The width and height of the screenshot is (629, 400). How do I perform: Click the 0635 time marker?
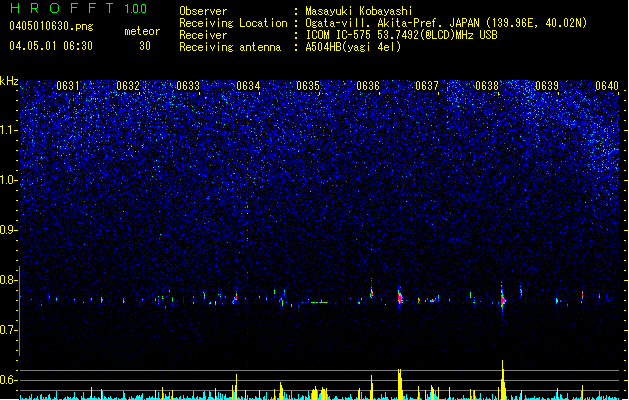click(308, 86)
